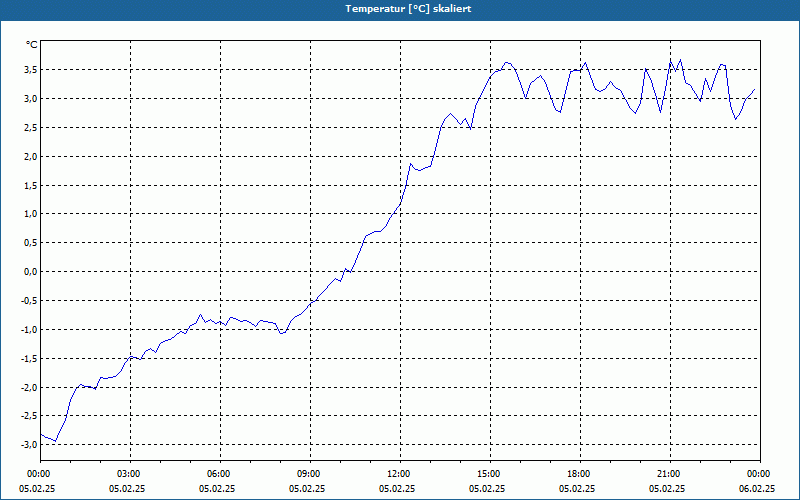Select the 06:00 time label
800x500 pixels.
(220, 474)
